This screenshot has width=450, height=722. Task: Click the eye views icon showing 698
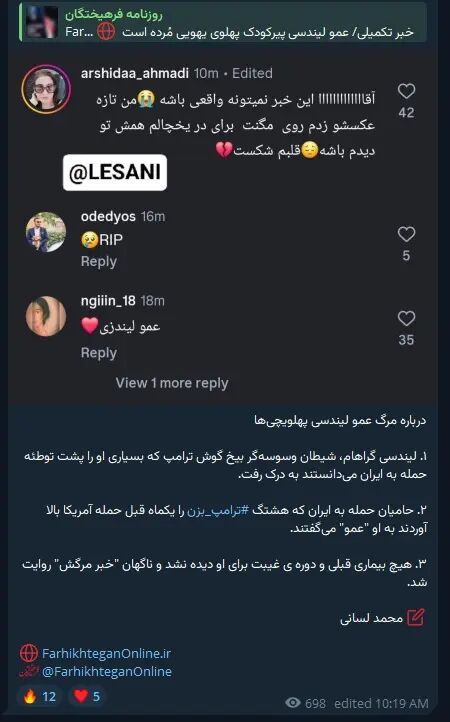(292, 703)
